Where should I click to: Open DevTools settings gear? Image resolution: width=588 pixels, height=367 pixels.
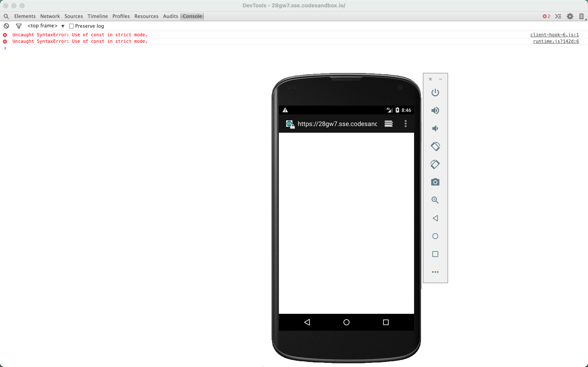(570, 16)
